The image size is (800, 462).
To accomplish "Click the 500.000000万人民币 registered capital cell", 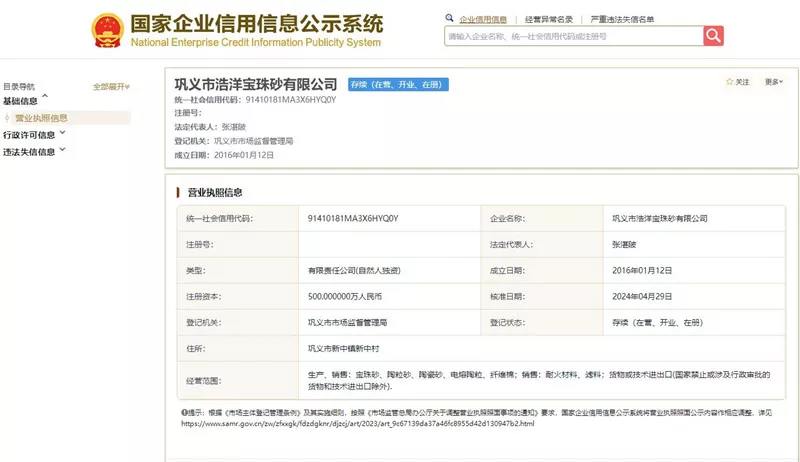I will click(345, 296).
